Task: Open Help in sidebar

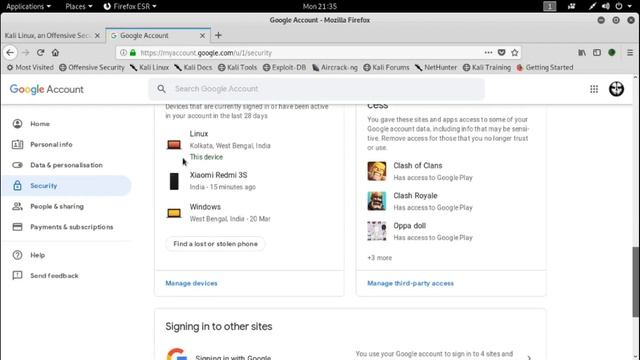Action: 38,255
